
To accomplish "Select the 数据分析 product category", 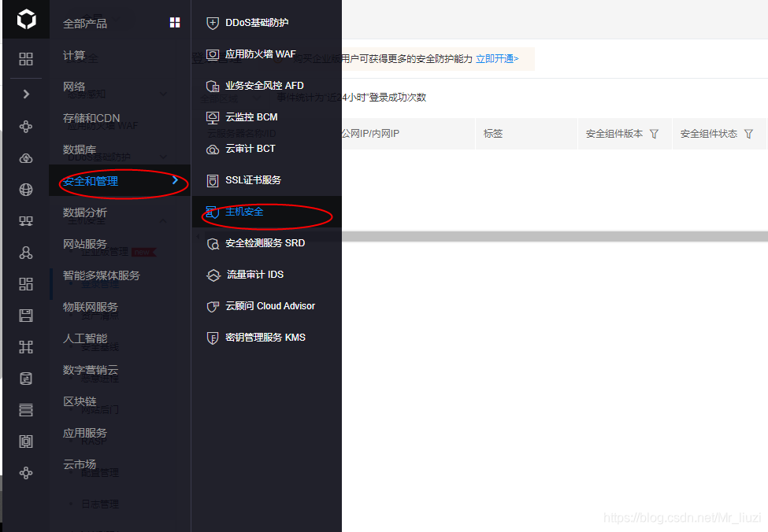I will (85, 212).
